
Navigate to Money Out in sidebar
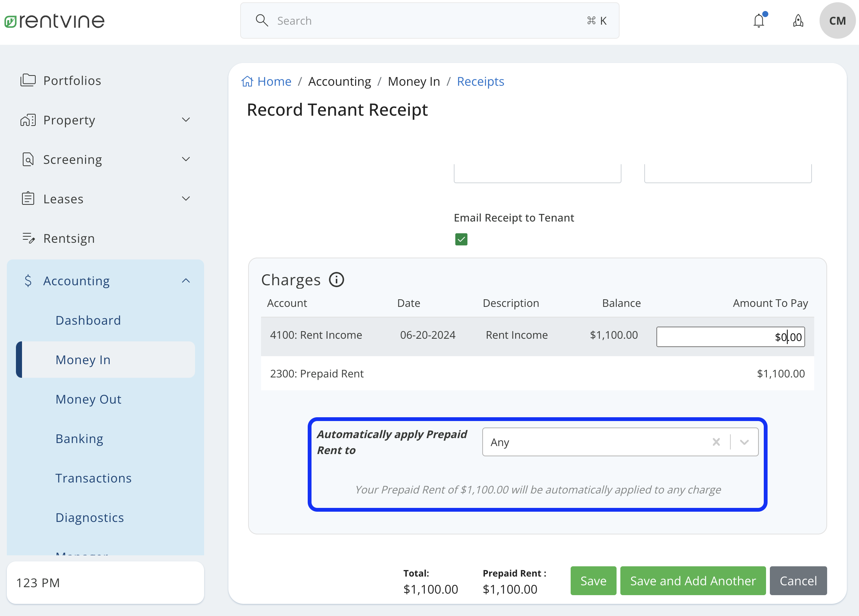coord(88,399)
